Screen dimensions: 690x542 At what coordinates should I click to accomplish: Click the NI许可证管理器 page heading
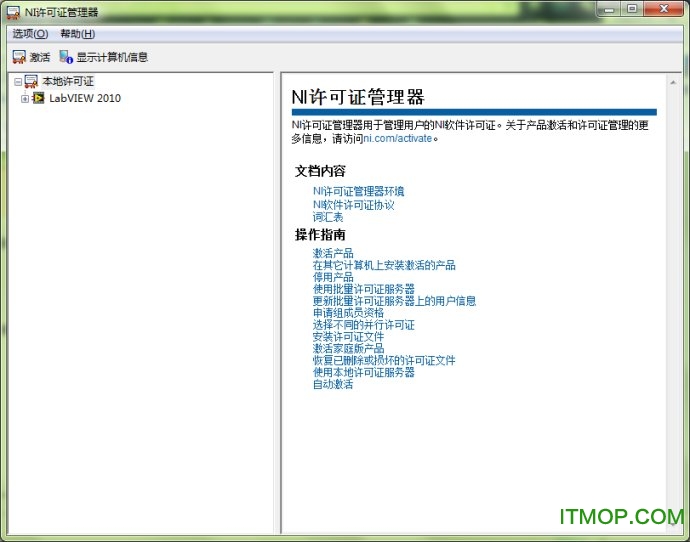tap(358, 97)
